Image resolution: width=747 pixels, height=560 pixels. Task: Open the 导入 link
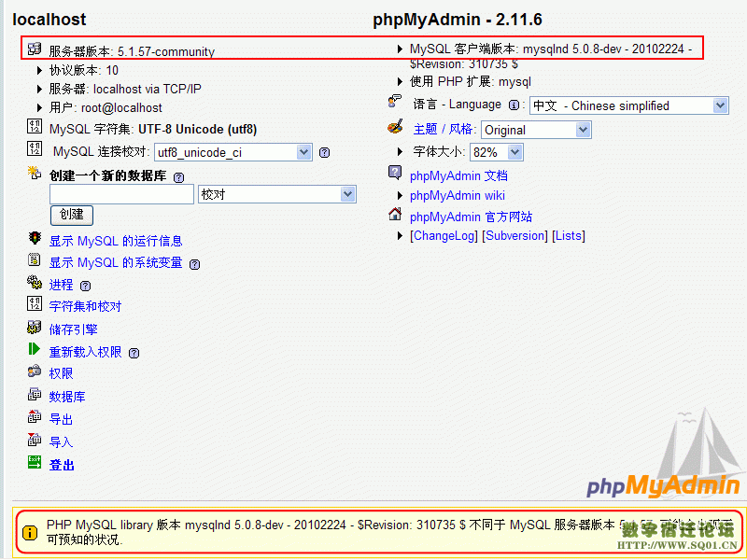pos(61,442)
